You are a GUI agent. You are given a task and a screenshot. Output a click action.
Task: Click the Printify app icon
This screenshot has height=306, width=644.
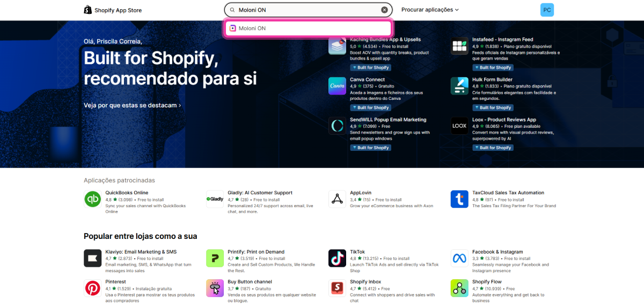[215, 258]
